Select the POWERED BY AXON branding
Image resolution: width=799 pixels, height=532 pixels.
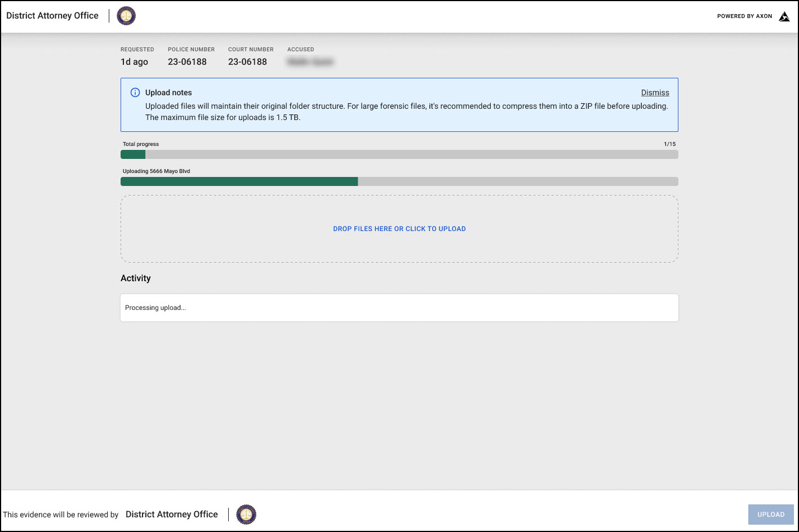tap(745, 16)
